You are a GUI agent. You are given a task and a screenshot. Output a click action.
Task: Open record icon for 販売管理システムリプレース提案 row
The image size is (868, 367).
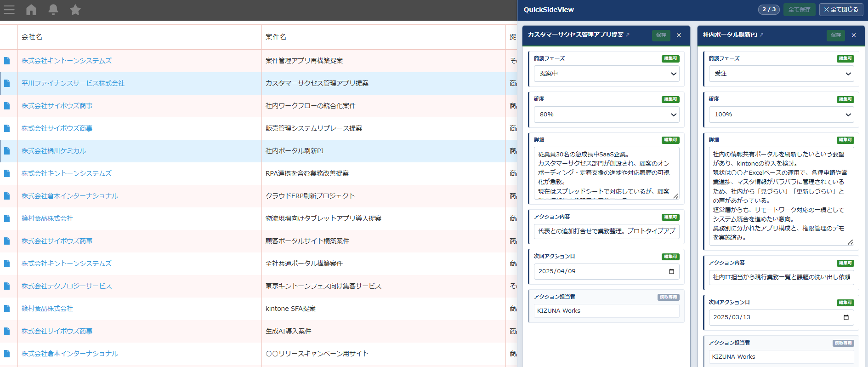(7, 128)
